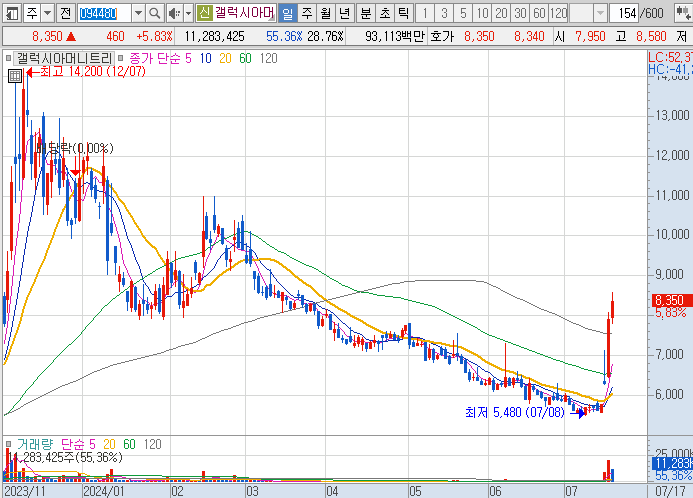Click the volume 단순 5 legend
The width and height of the screenshot is (693, 498).
(78, 444)
